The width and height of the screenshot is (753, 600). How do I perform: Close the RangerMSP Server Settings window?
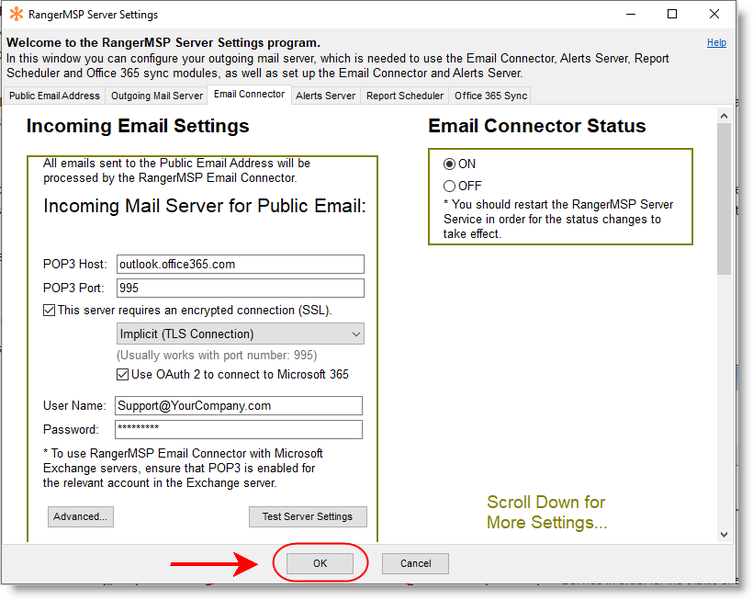718,15
